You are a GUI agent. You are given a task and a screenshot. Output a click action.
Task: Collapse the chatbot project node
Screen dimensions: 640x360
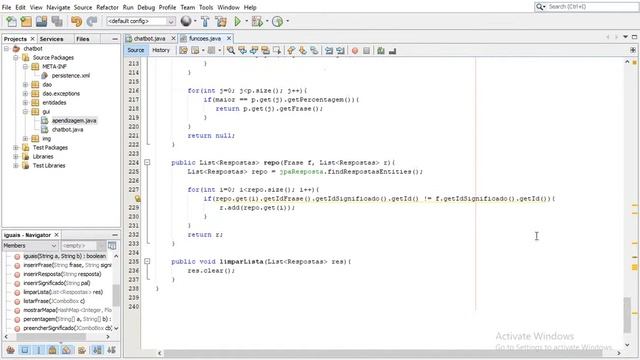click(x=7, y=49)
